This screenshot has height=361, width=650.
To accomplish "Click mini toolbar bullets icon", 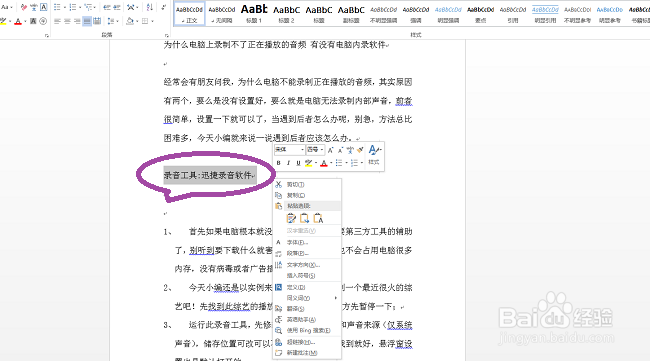I will [x=339, y=163].
